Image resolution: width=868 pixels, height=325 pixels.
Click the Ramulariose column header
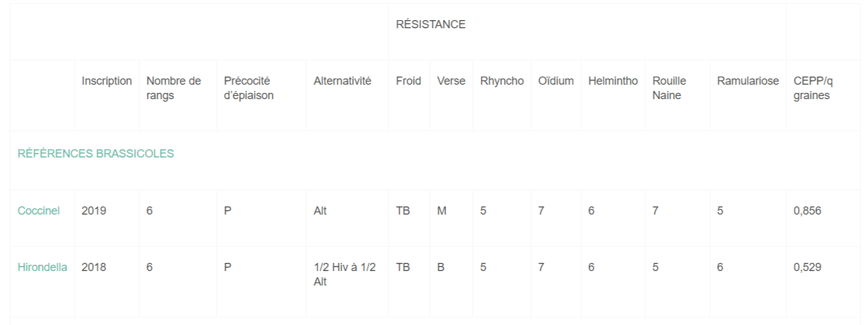tap(748, 81)
